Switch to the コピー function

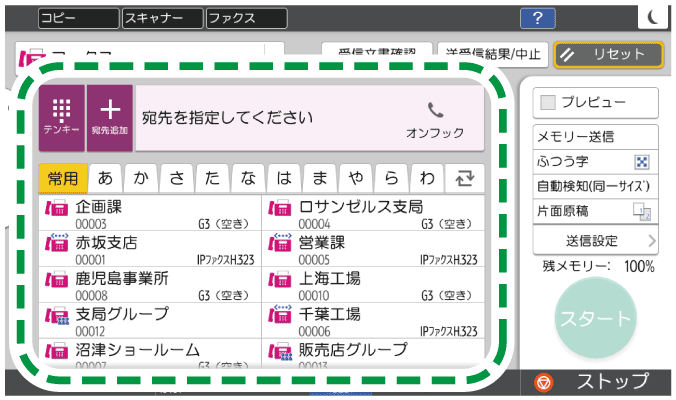tap(78, 18)
